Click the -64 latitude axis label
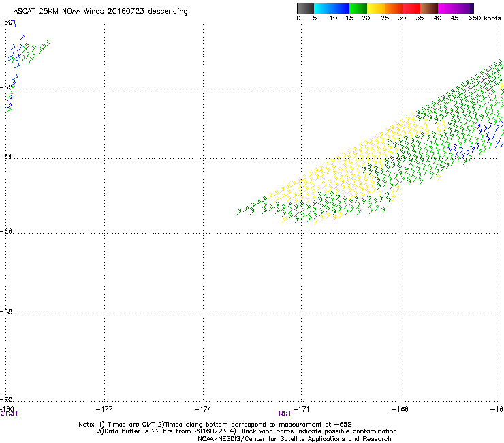504x443 pixels. tap(7, 156)
